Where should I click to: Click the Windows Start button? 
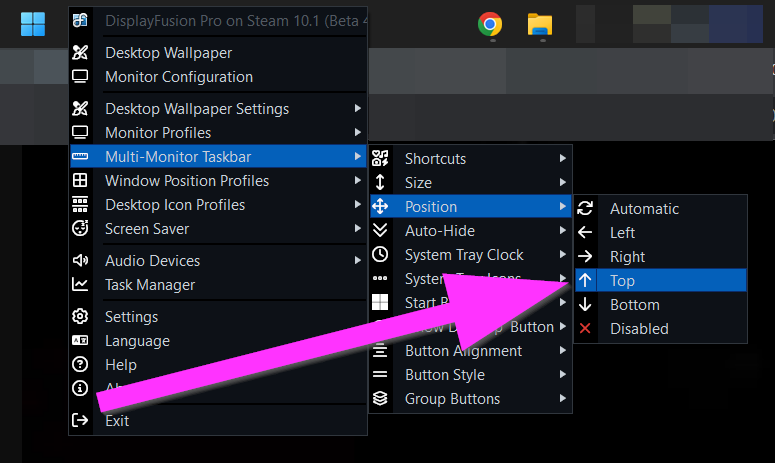click(x=33, y=23)
